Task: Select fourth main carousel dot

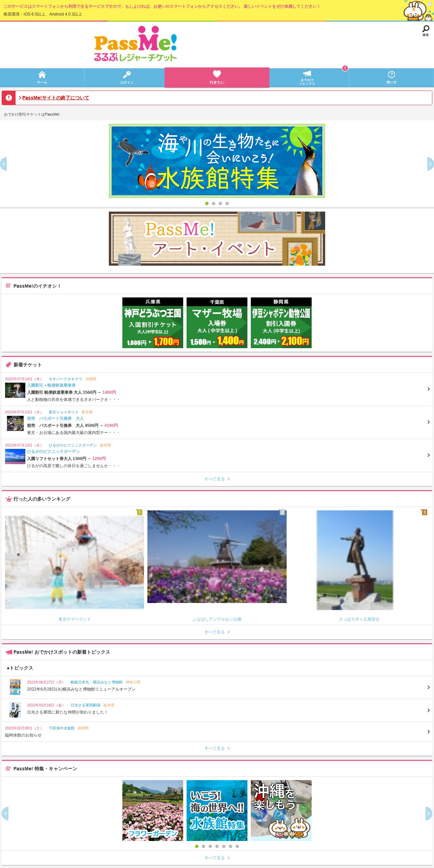Action: tap(227, 203)
